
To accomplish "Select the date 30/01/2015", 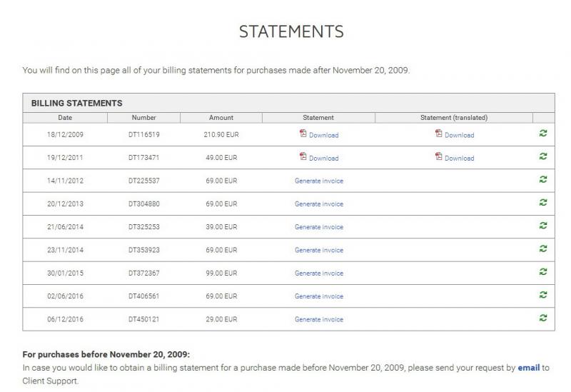I will point(65,273).
